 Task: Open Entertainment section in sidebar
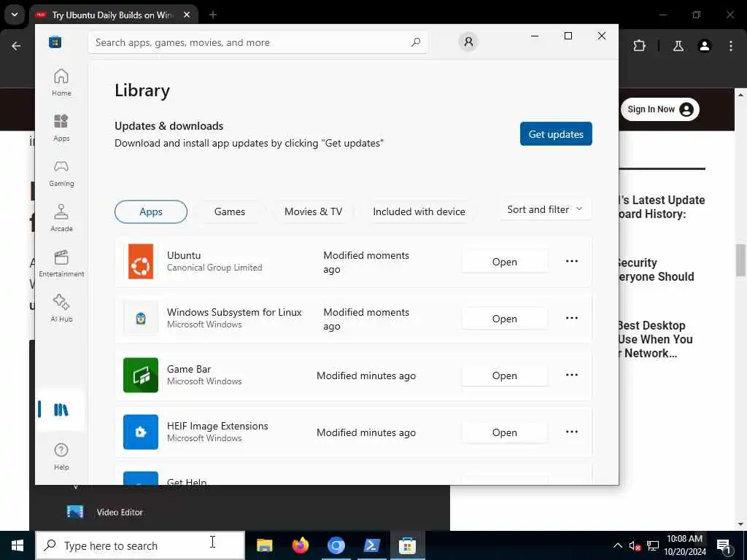pos(61,263)
